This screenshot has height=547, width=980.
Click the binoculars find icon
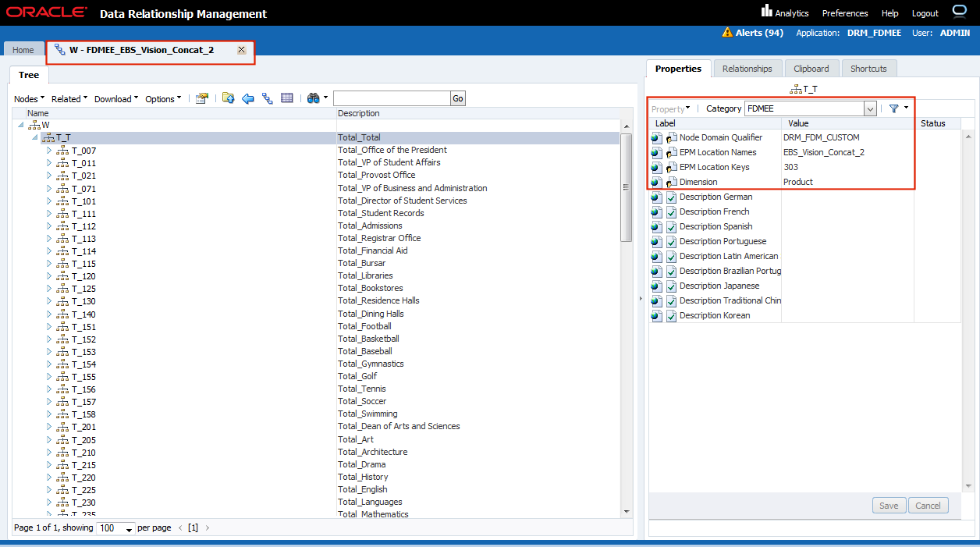click(313, 98)
